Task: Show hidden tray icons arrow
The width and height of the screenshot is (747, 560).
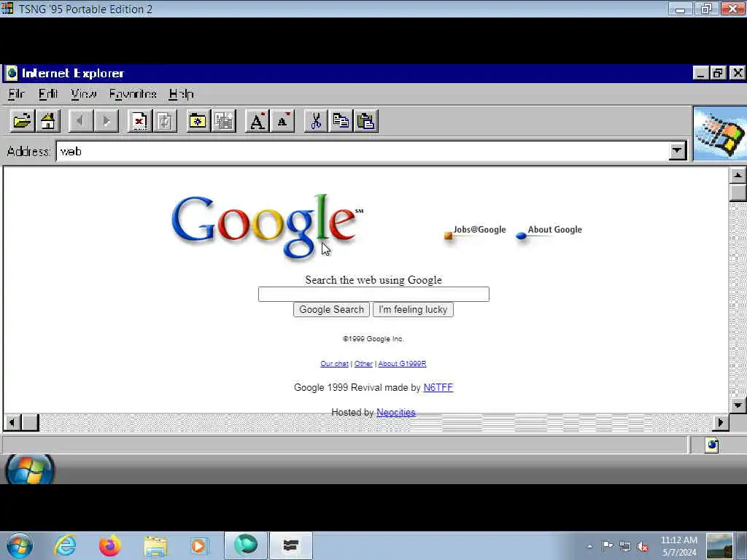Action: pyautogui.click(x=589, y=546)
